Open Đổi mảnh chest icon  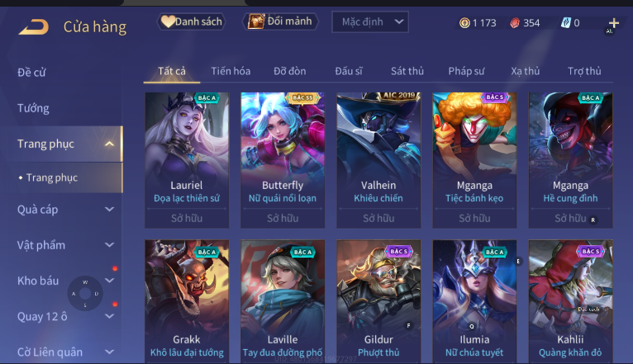click(x=255, y=21)
